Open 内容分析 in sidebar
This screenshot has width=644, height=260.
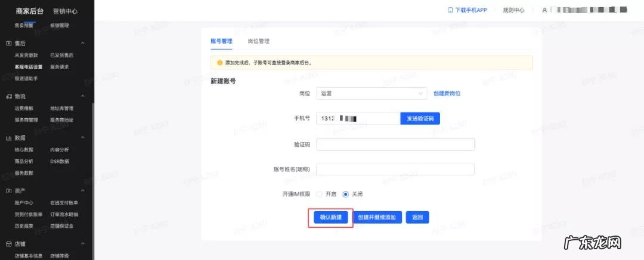(x=60, y=150)
